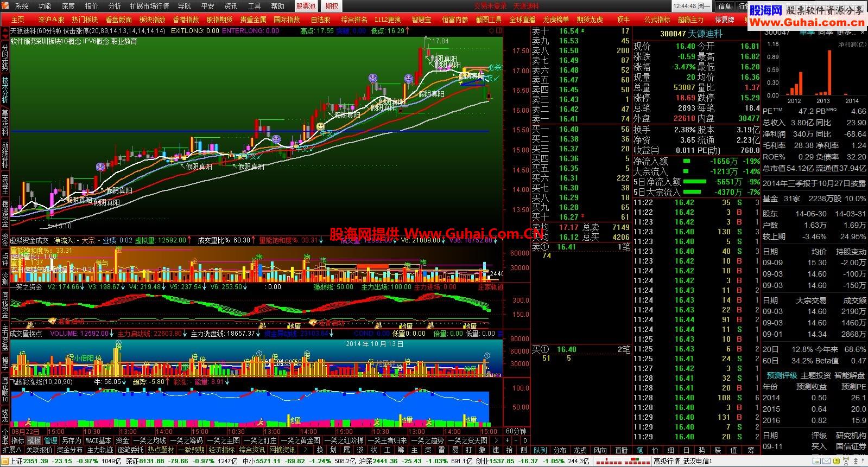This screenshot has width=868, height=467.
Task: Click the + zoom-in button near 60分钟
Action: (x=507, y=440)
